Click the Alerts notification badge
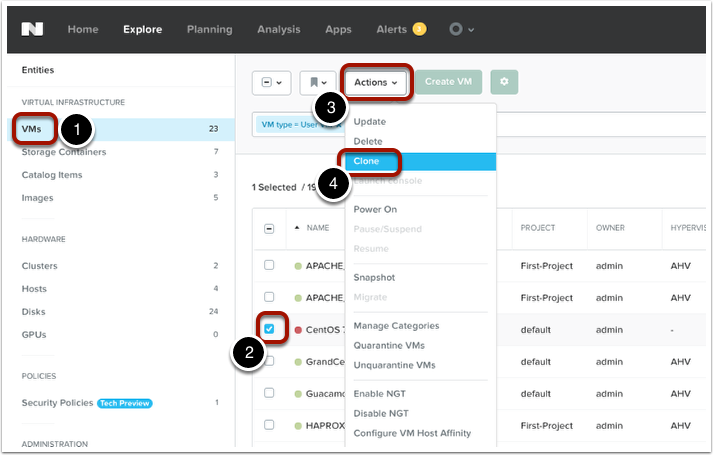Screen dimensions: 713x455 pyautogui.click(x=419, y=30)
